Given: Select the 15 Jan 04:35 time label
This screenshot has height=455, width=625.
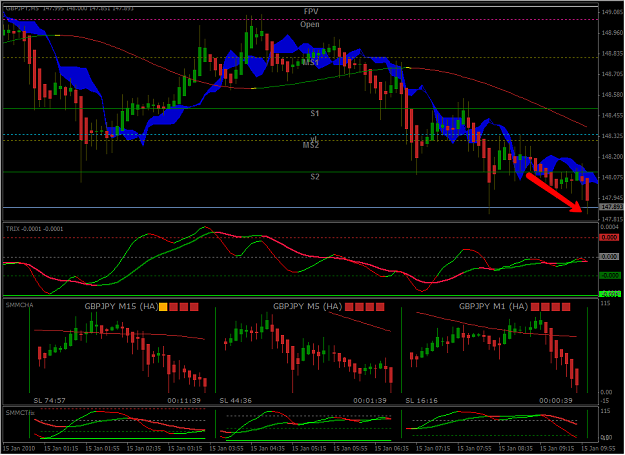Looking at the screenshot, I should coord(268,449).
